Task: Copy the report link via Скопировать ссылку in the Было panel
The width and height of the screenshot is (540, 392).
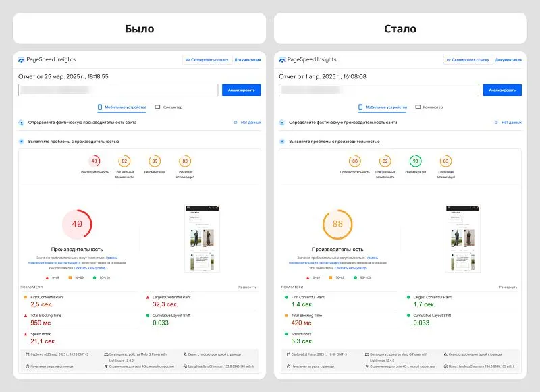Action: pyautogui.click(x=207, y=60)
